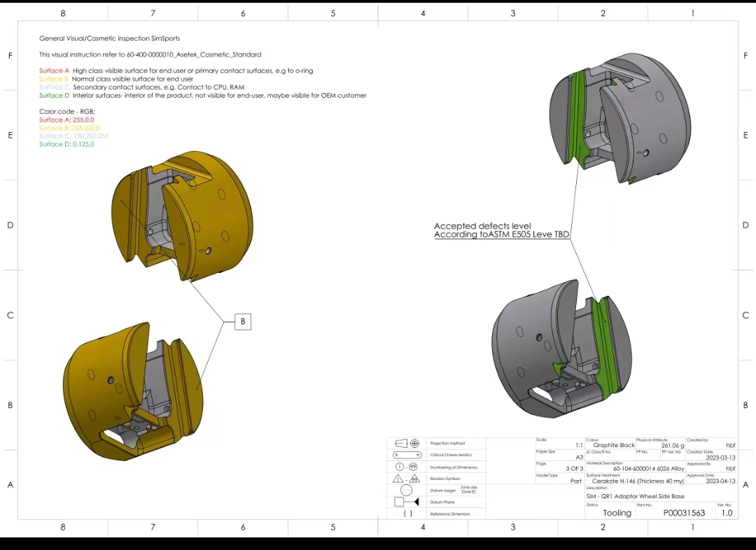Select the boxed B surface callout
Viewport: 756px width, 550px height.
click(243, 321)
